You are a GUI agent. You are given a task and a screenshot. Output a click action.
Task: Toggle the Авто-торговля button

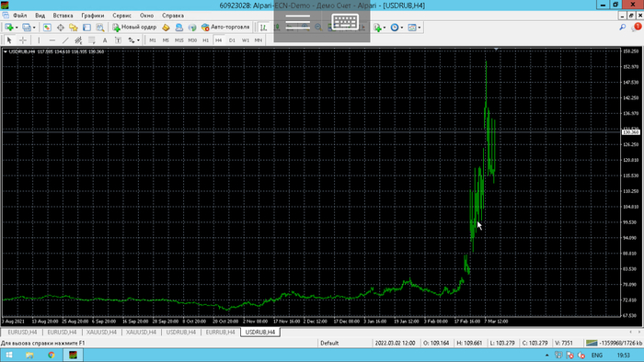225,27
